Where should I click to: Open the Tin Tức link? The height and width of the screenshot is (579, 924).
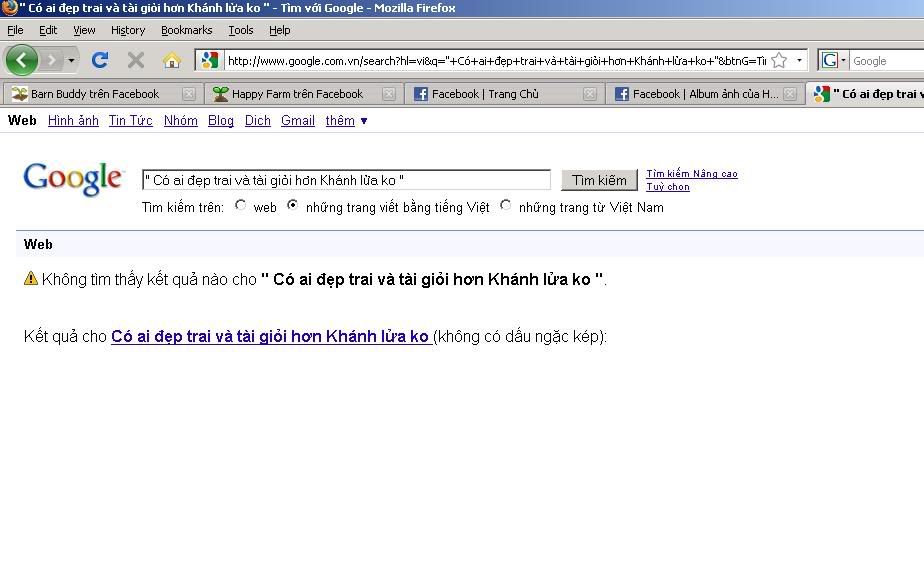point(131,121)
